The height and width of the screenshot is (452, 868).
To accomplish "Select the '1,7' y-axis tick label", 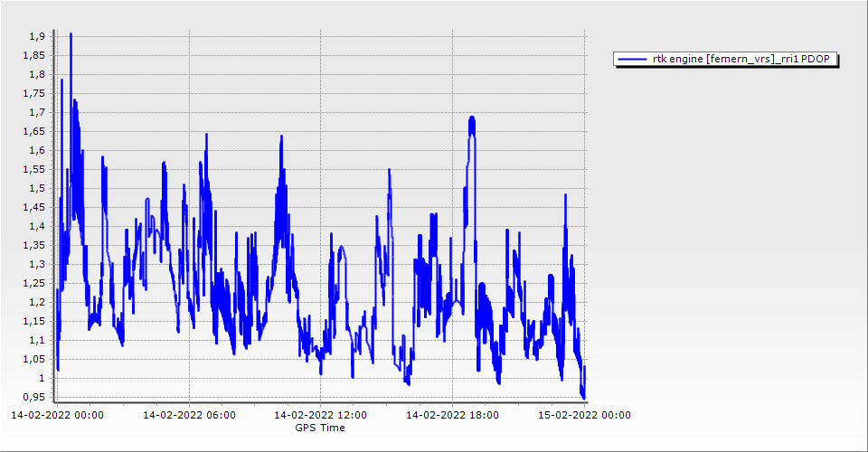I will pos(36,112).
